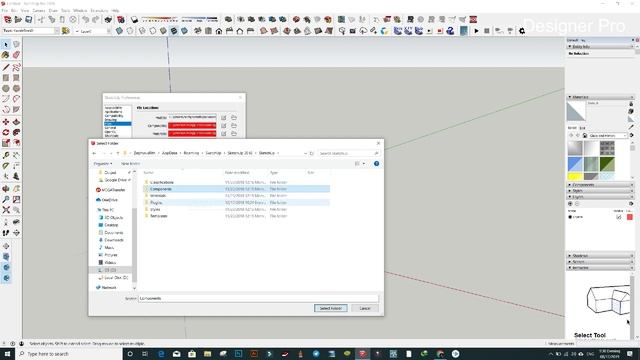Pick the material eyedropper sample tool

631,127
